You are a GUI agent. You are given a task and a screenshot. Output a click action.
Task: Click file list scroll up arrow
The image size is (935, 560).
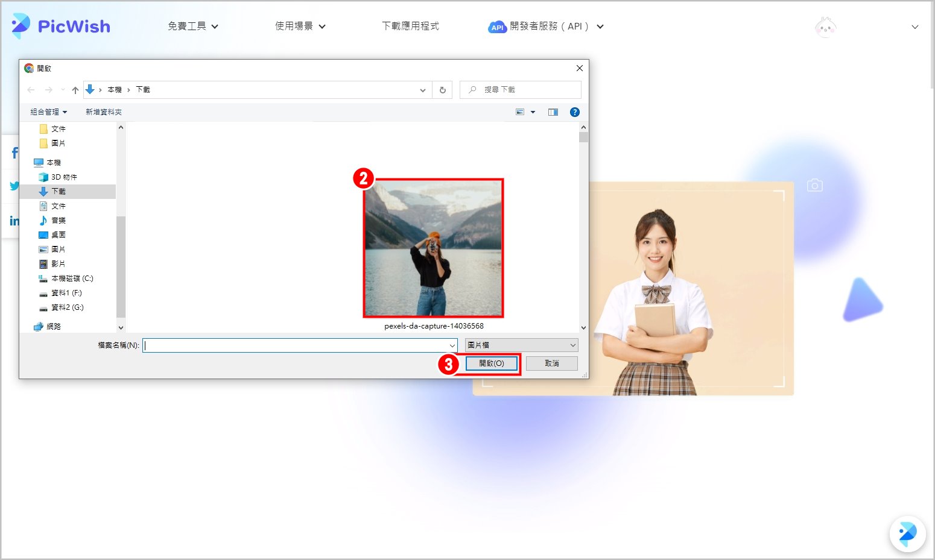(583, 127)
